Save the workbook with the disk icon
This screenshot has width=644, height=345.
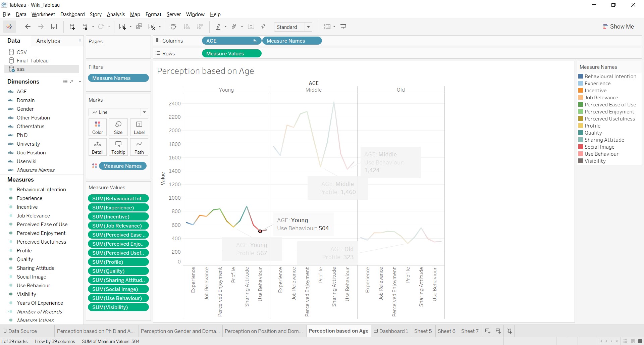54,27
